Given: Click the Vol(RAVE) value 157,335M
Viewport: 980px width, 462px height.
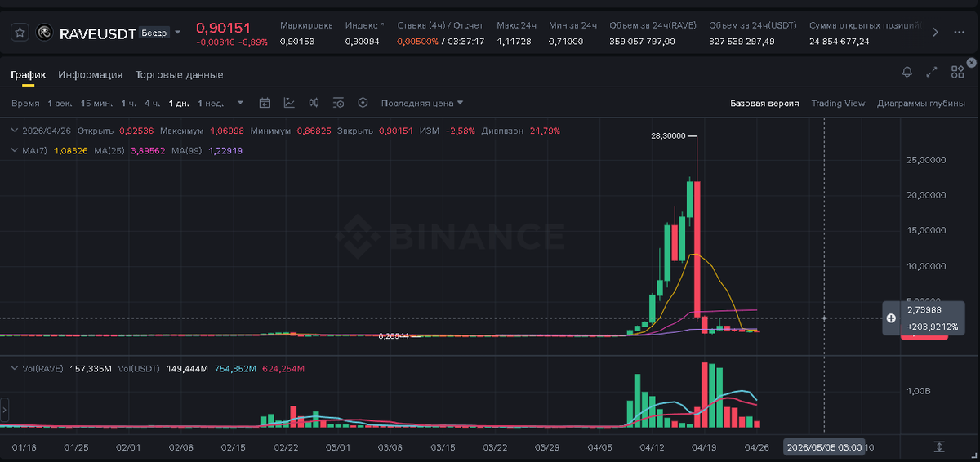Looking at the screenshot, I should pyautogui.click(x=91, y=369).
